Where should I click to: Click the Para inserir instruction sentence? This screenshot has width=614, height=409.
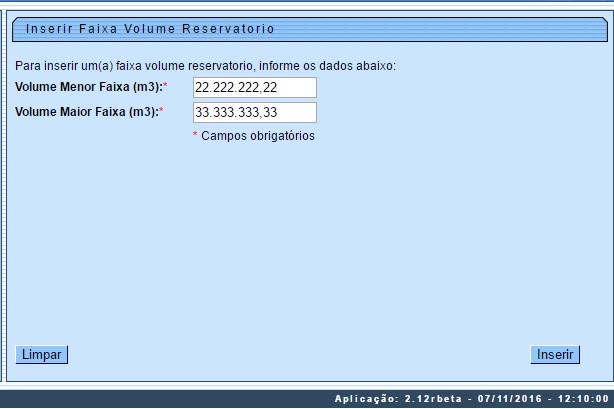(x=206, y=66)
